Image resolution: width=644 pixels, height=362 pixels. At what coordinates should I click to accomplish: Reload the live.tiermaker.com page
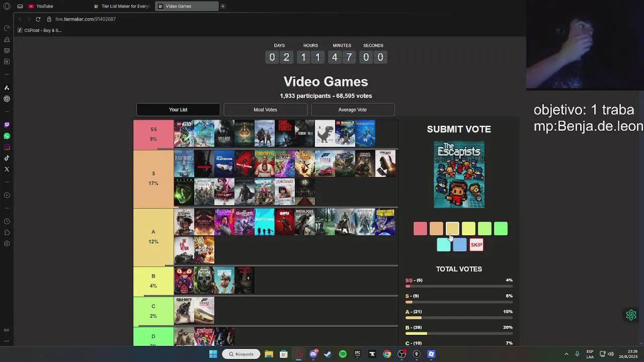click(x=38, y=19)
